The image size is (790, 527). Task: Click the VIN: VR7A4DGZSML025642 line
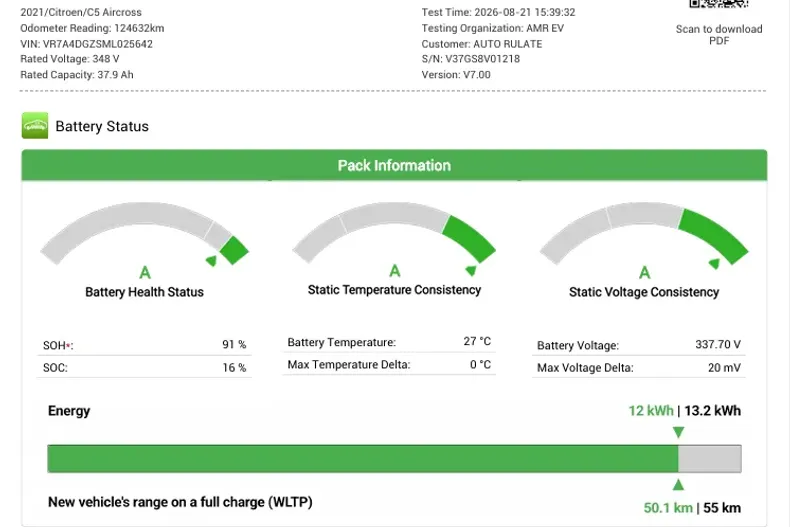[86, 44]
